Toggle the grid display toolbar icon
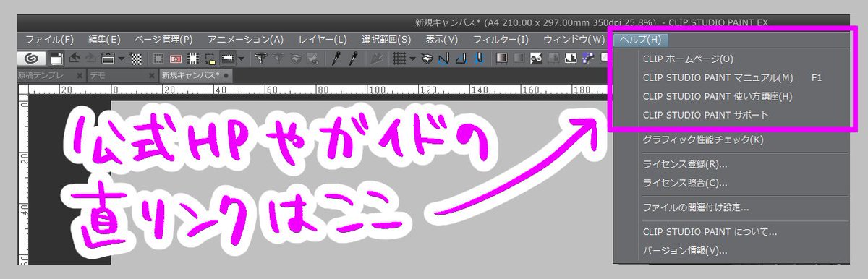The height and width of the screenshot is (279, 868). point(399,59)
